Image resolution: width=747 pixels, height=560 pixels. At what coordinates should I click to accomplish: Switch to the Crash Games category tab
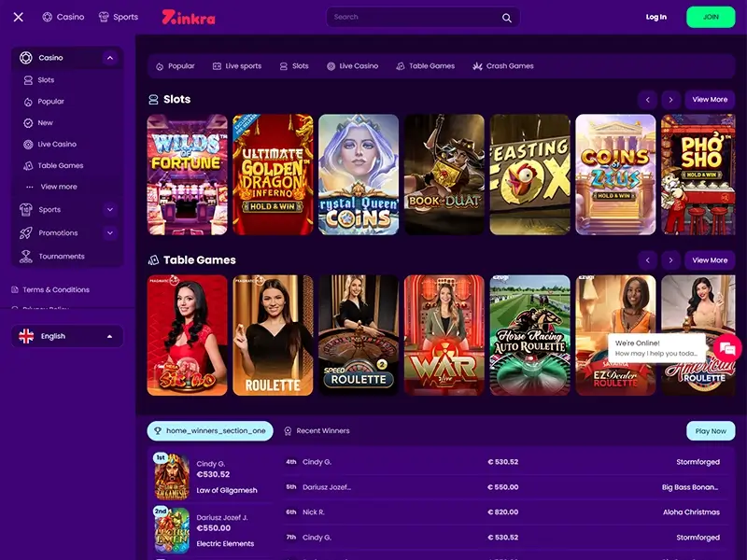[503, 66]
